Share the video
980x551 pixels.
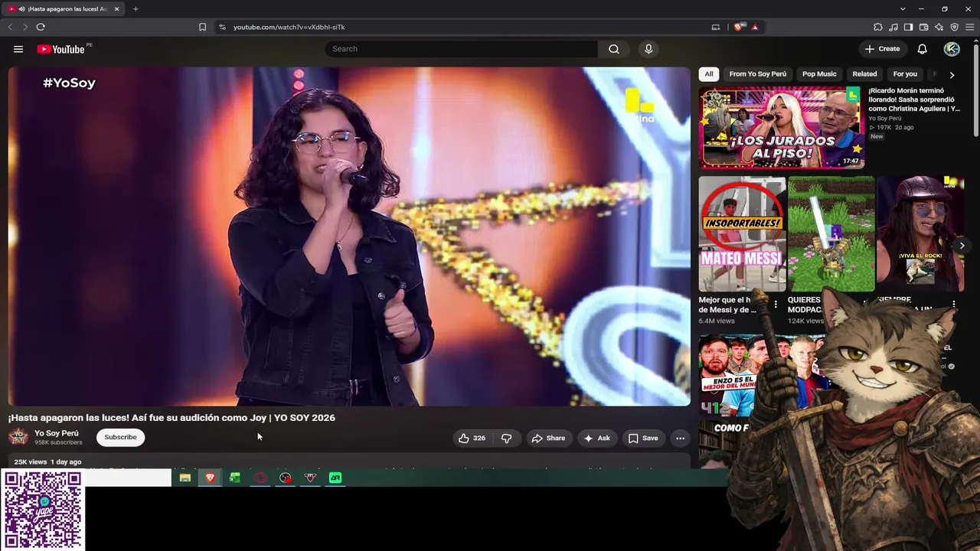[x=548, y=438]
